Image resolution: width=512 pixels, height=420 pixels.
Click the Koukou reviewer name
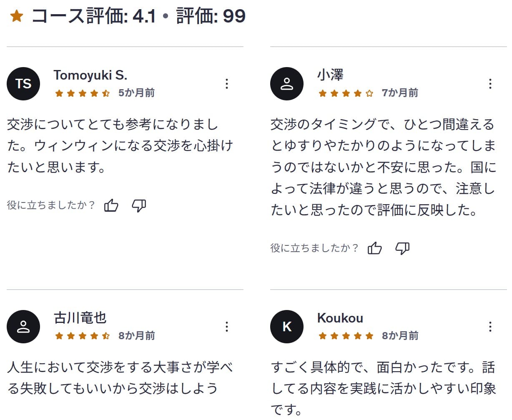pyautogui.click(x=340, y=319)
